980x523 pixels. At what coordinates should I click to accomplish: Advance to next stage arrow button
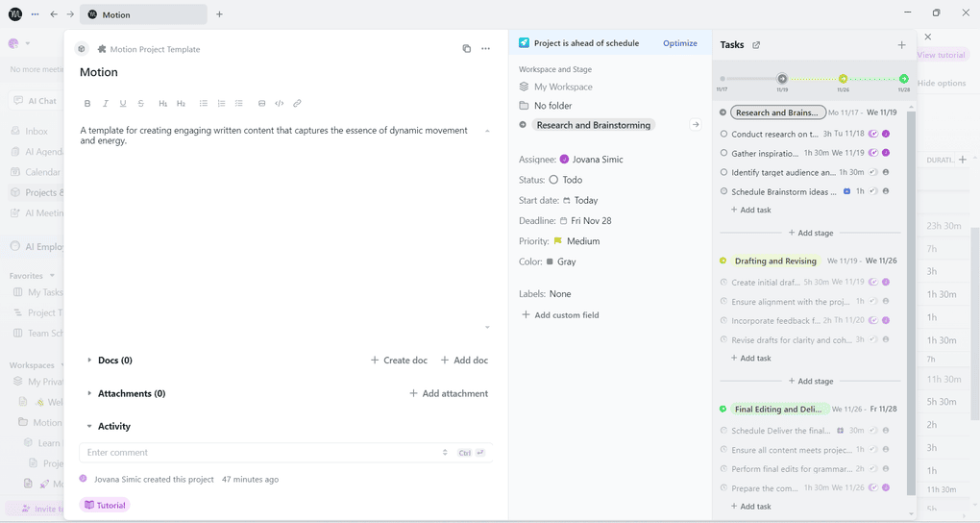point(696,125)
